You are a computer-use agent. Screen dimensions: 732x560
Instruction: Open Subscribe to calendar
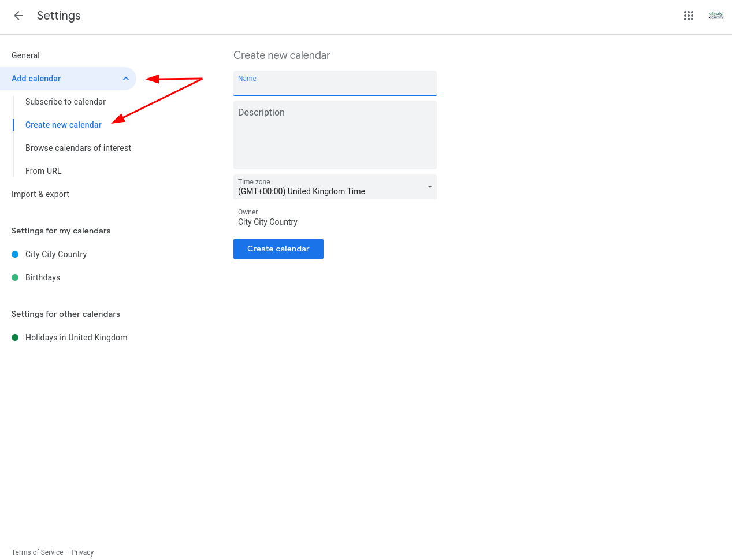65,102
